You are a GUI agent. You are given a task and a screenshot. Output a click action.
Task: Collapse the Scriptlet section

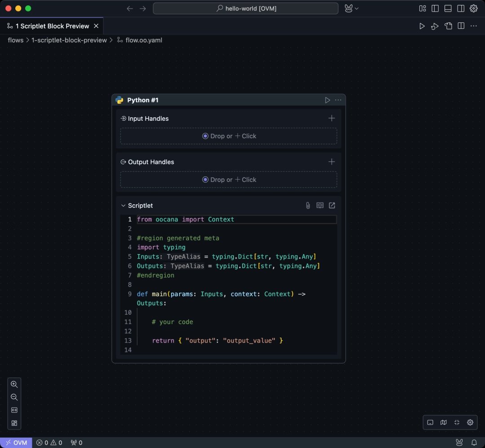pyautogui.click(x=123, y=205)
